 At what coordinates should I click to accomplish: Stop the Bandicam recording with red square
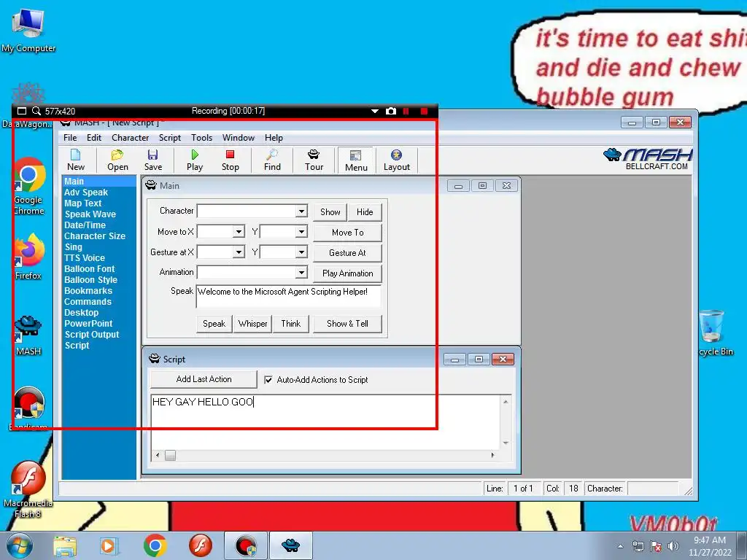(x=424, y=111)
